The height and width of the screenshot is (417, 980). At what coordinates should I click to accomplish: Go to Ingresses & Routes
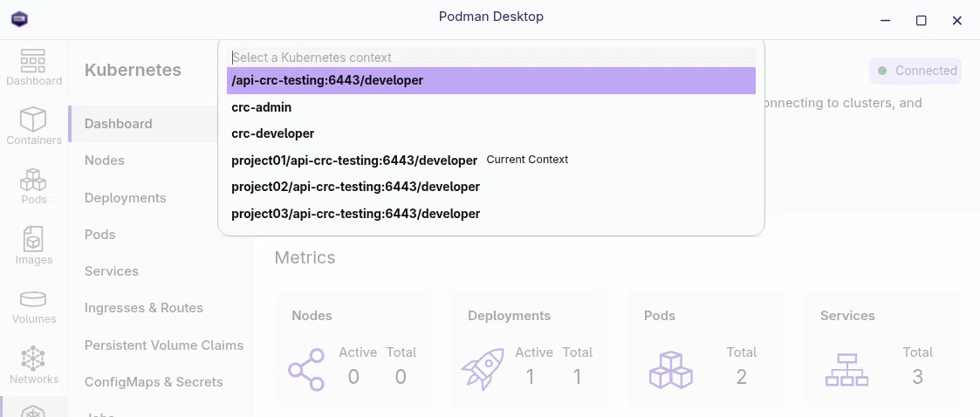click(144, 308)
